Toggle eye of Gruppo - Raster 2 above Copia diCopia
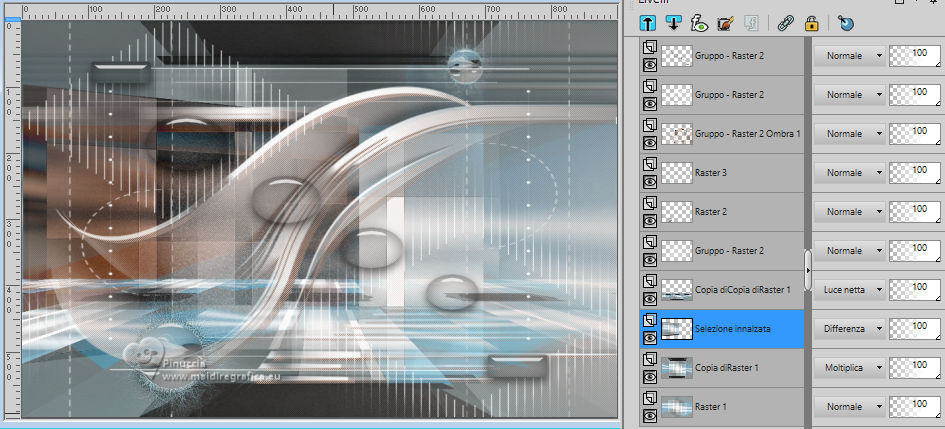 [x=650, y=260]
